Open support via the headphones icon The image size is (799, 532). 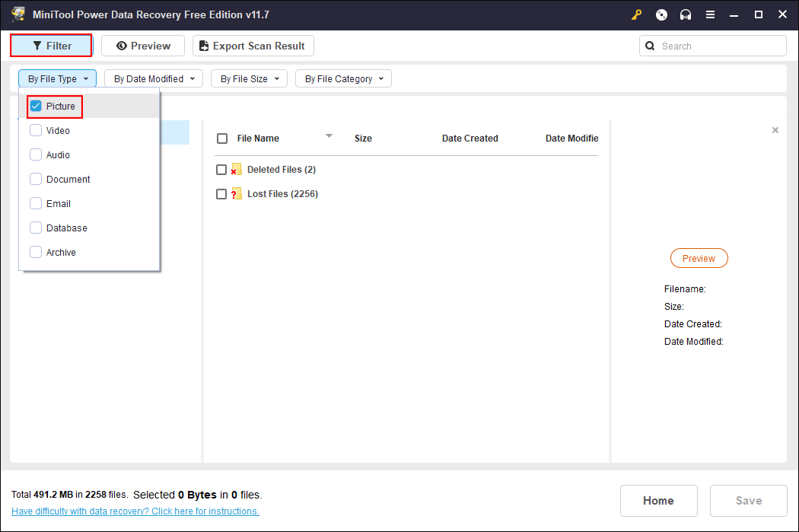point(686,14)
